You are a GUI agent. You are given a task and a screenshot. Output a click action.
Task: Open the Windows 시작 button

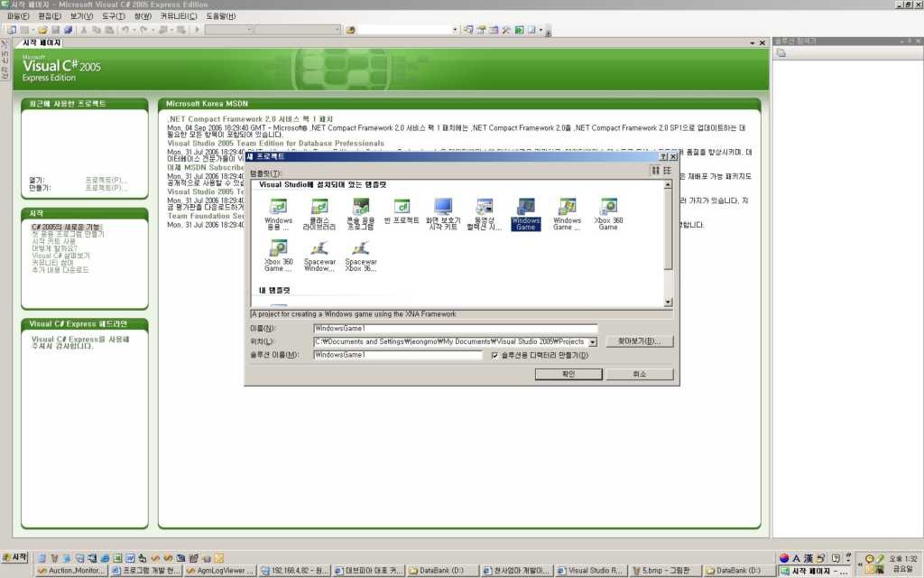(x=14, y=557)
